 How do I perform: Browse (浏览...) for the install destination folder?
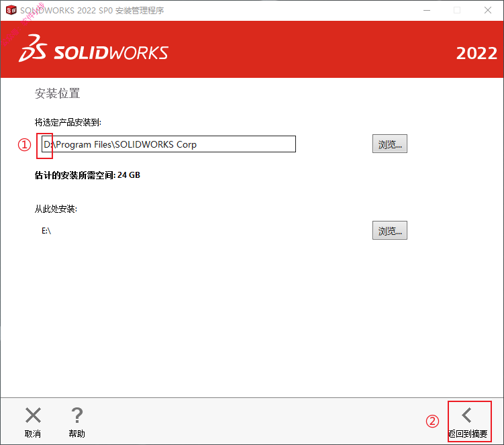tap(390, 144)
